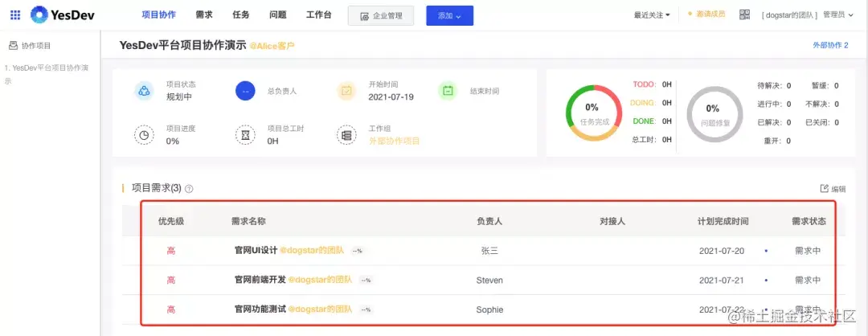The height and width of the screenshot is (336, 868).
Task: Click the start time calendar icon
Action: point(346,91)
